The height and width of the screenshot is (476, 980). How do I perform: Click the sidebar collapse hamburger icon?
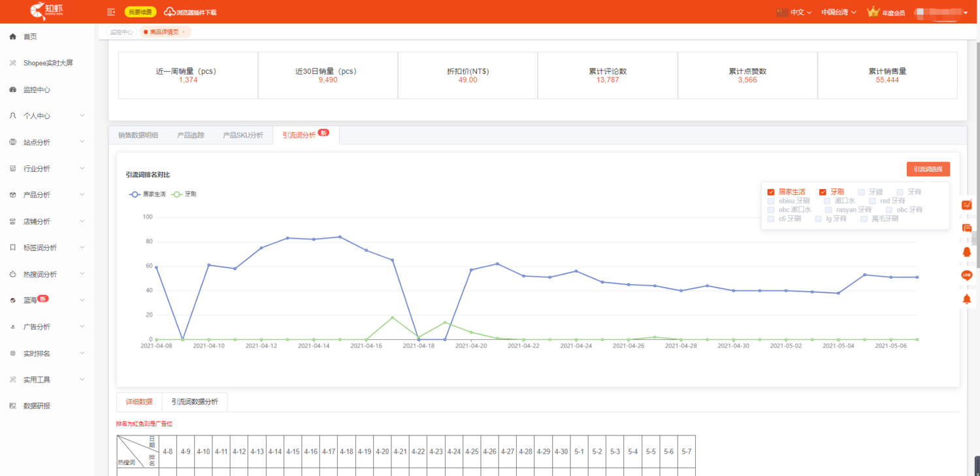(111, 12)
